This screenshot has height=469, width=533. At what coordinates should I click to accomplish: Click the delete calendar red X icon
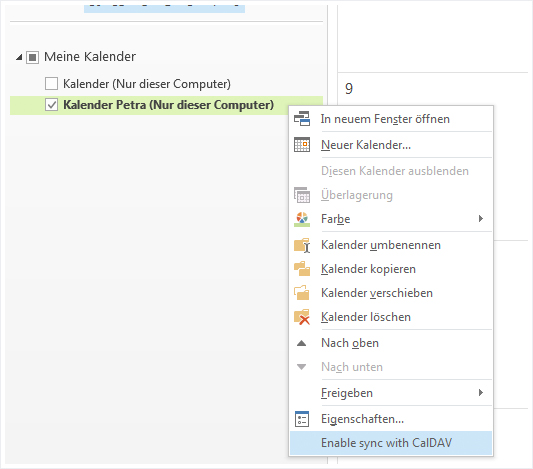[x=302, y=317]
